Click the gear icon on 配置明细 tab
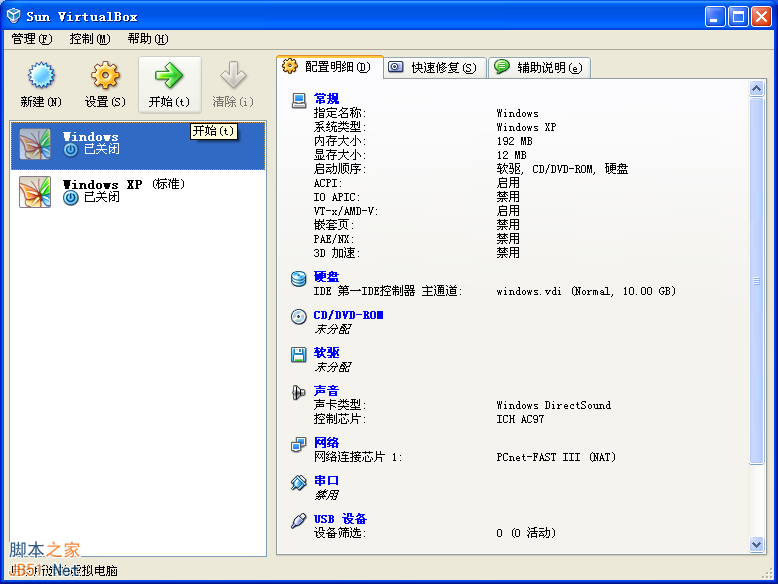 point(290,66)
